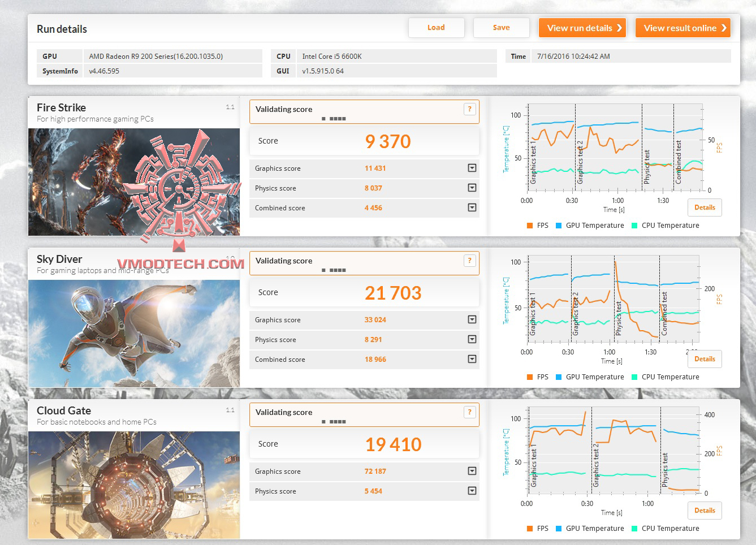Open Details for the Sky Diver chart
756x545 pixels.
[705, 359]
